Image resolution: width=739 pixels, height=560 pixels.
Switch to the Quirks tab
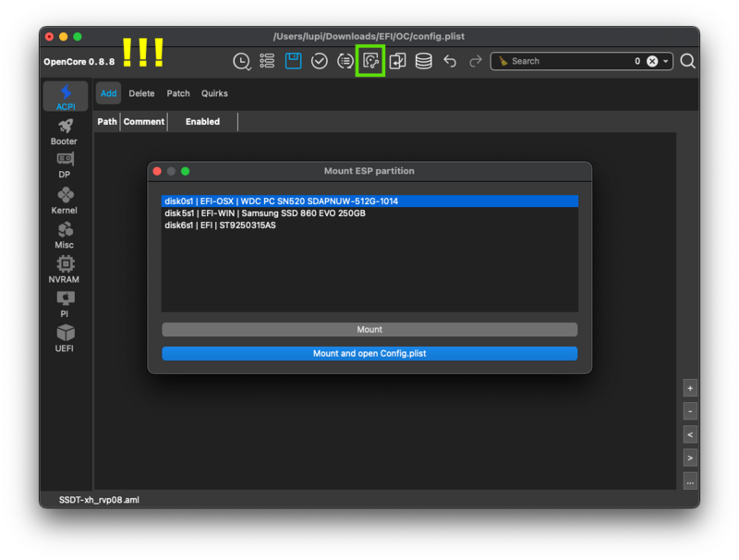[x=214, y=93]
